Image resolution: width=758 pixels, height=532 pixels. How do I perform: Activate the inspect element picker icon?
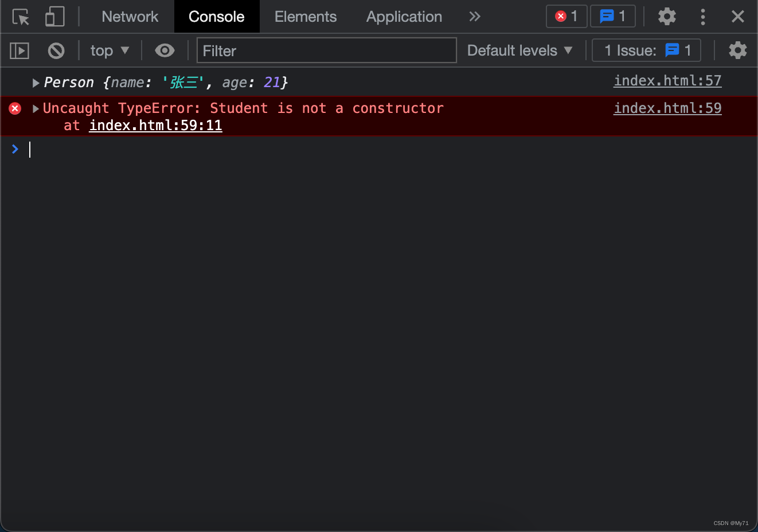pyautogui.click(x=21, y=17)
